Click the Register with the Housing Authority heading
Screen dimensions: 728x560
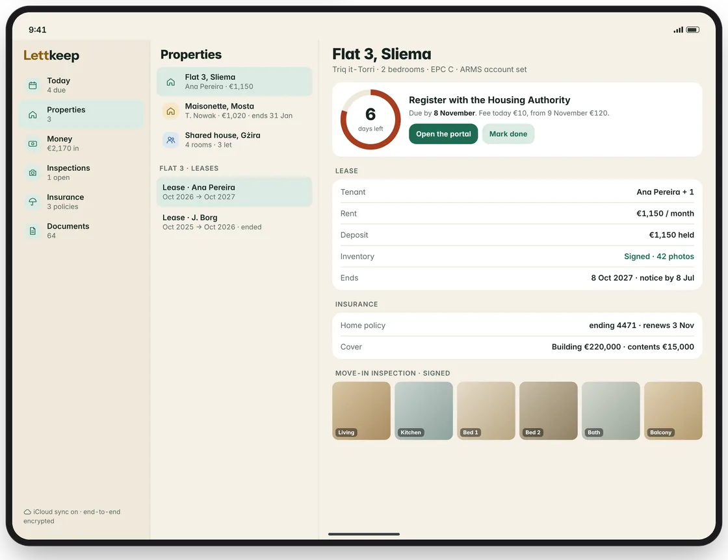(x=489, y=100)
